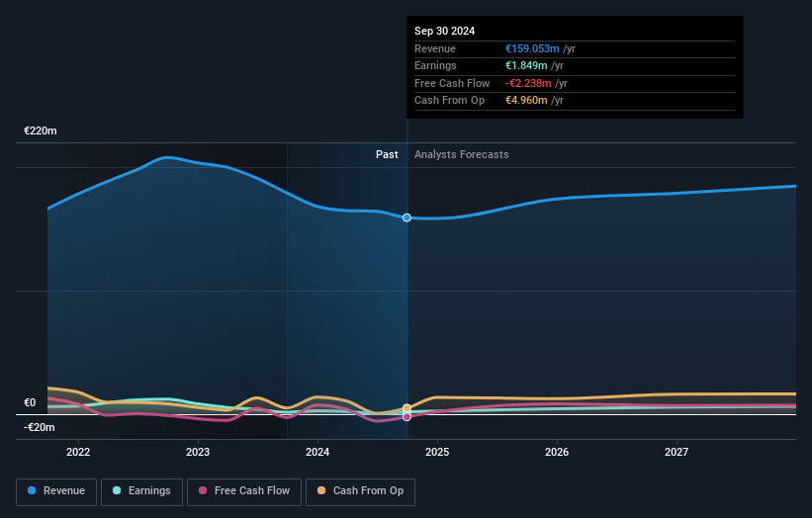Viewport: 812px width, 518px height.
Task: Select the Free Cash Flow pink data point marker
Action: [407, 417]
